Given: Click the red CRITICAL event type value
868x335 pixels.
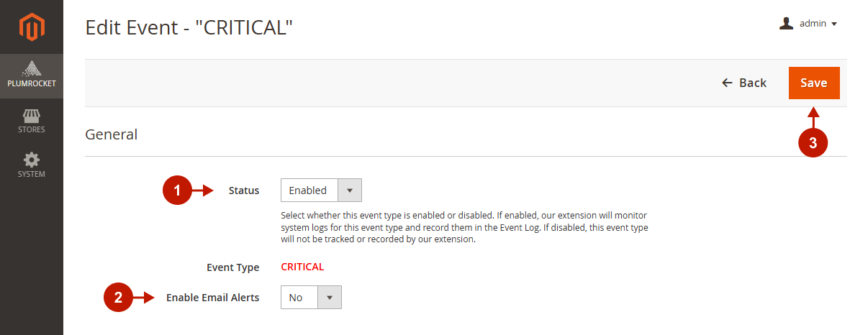Looking at the screenshot, I should (x=302, y=267).
